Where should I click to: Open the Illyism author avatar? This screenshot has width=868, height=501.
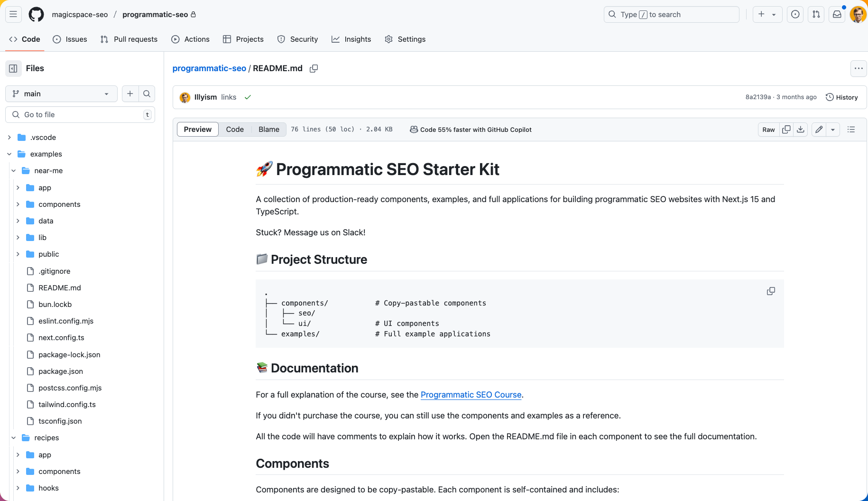(x=185, y=97)
